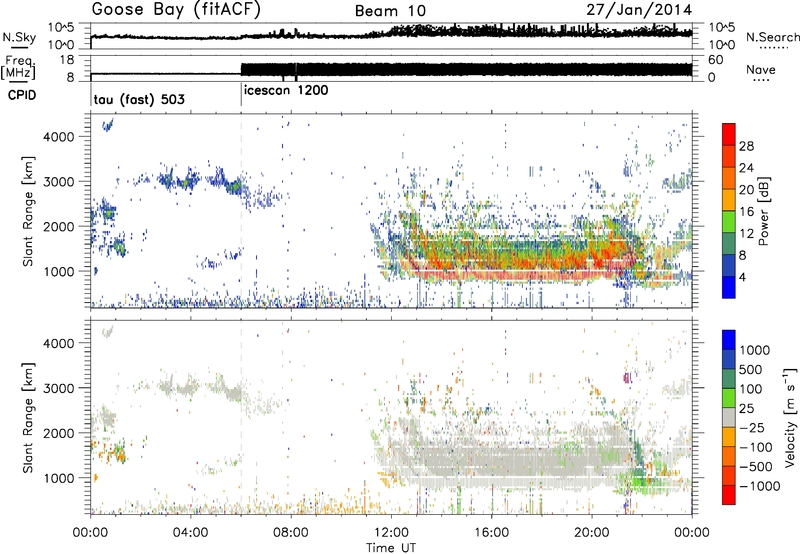Screen dimensions: 800x554
Task: Click the '20:00' time tick label
Action: tap(592, 533)
